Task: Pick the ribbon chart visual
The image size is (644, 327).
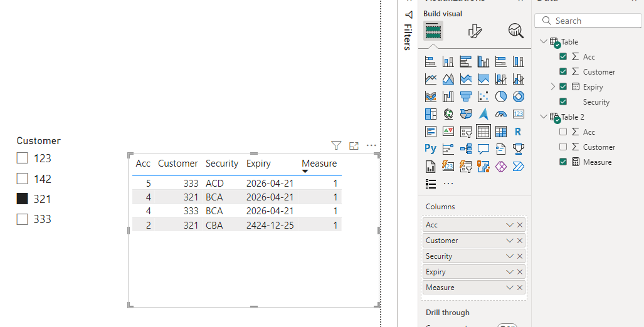Action: point(430,96)
